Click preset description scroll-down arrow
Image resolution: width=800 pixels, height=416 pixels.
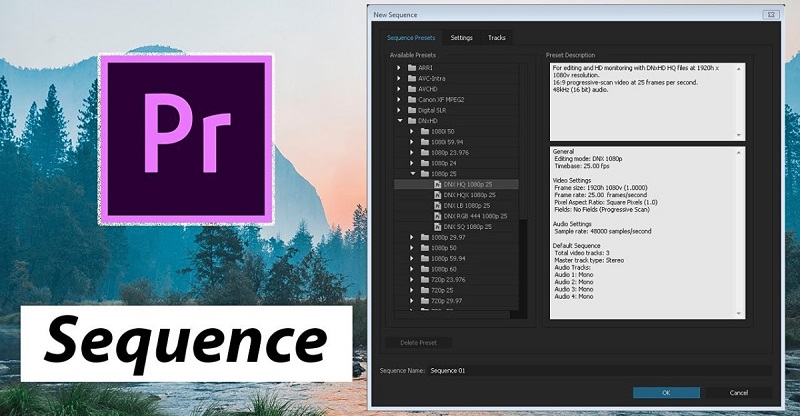tap(739, 135)
